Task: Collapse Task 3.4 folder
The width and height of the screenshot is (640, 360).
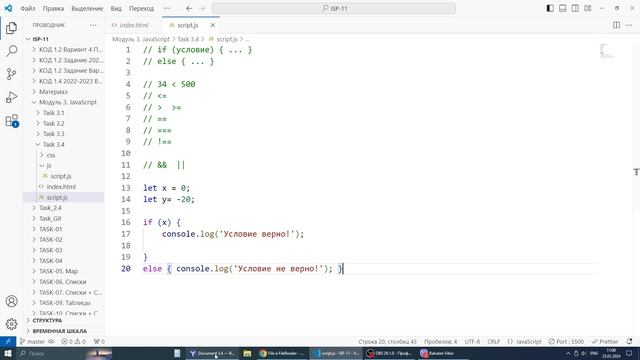Action: pos(64,144)
